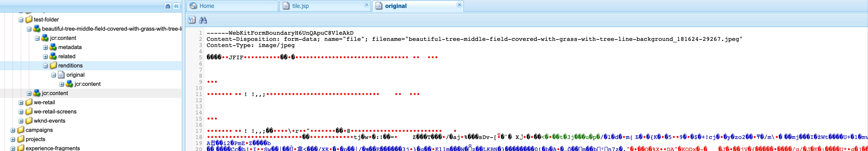The image size is (868, 151).
Task: Expand the projects folder
Action: 13,139
